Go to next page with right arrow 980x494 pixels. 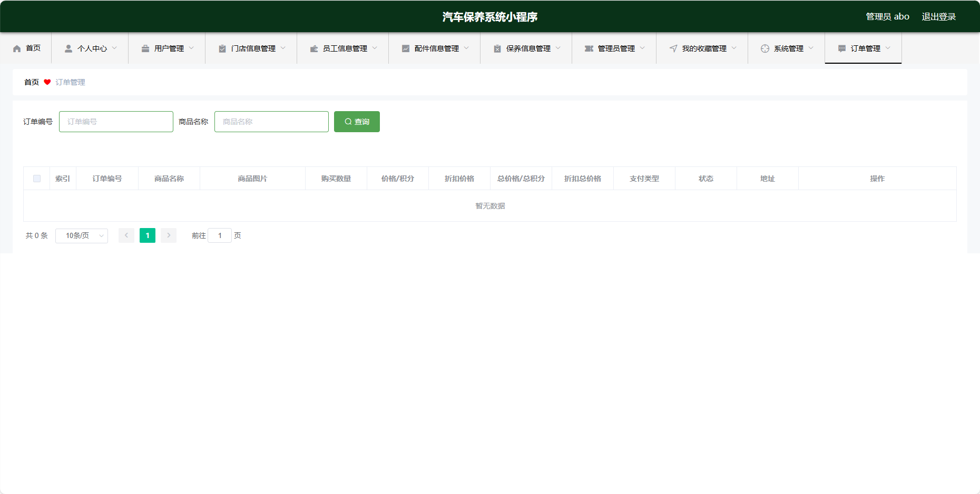pos(169,235)
